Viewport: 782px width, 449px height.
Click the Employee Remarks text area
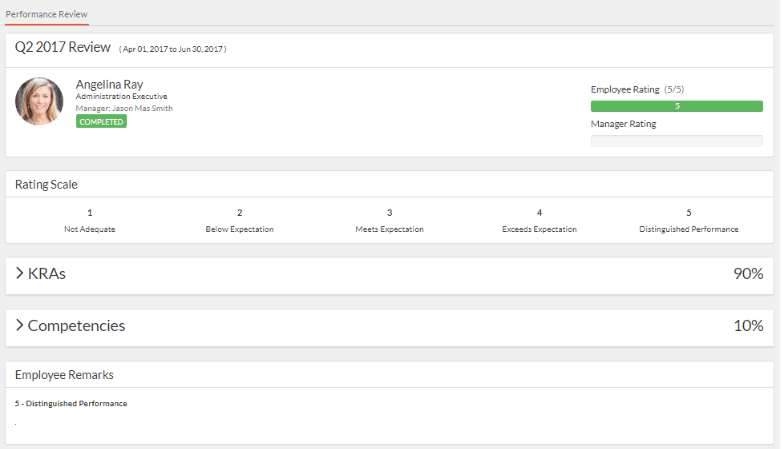[390, 415]
